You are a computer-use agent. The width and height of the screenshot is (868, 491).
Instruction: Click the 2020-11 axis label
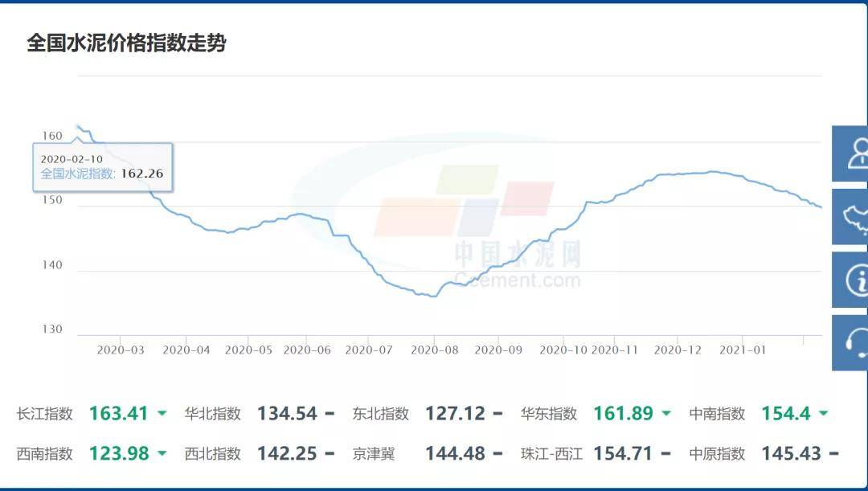coord(615,350)
